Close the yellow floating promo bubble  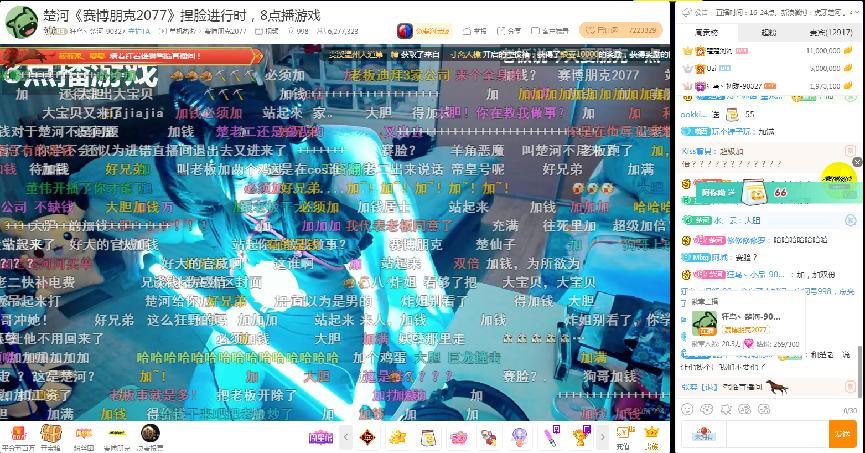pyautogui.click(x=857, y=162)
